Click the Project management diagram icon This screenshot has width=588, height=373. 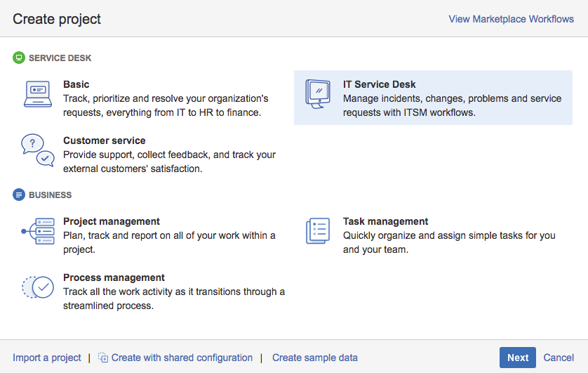(x=38, y=230)
